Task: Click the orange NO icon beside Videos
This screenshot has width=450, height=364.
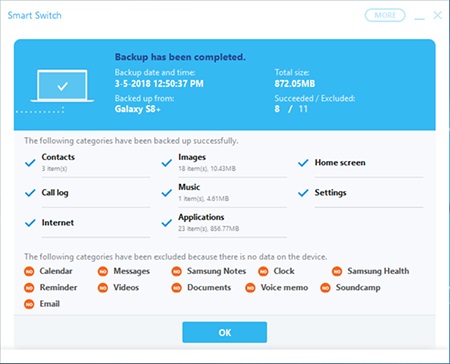Action: tap(103, 287)
